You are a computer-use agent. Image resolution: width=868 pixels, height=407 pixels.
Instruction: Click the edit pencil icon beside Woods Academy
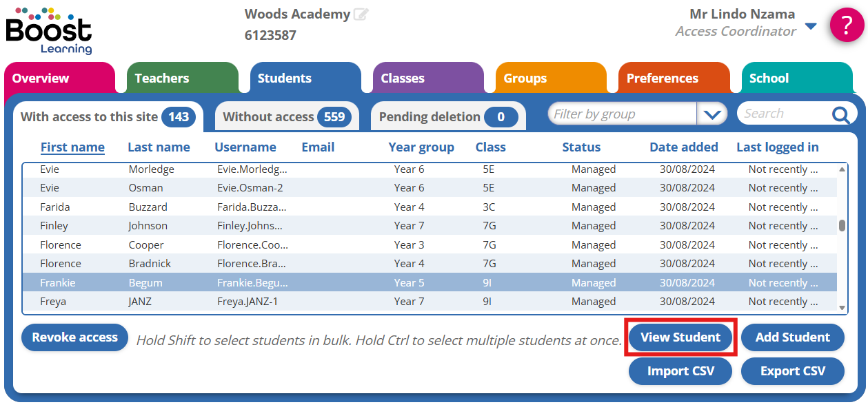pos(361,14)
